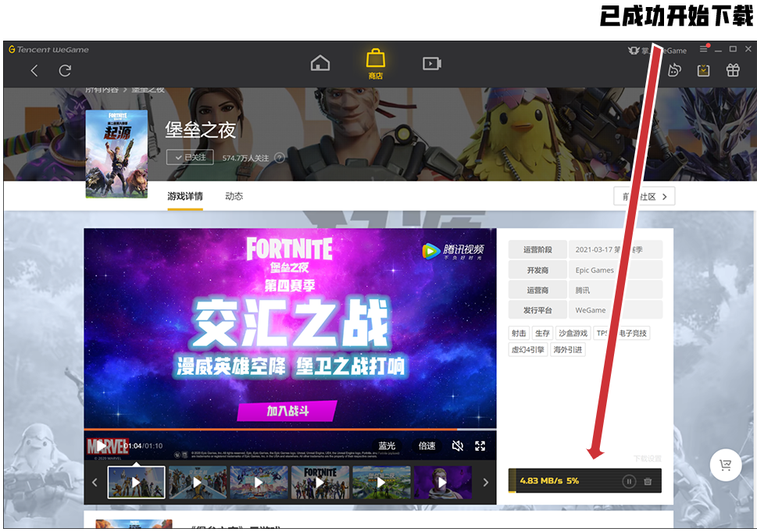The width and height of the screenshot is (757, 532).
Task: Open the WeGame main menu icon
Action: [x=704, y=49]
